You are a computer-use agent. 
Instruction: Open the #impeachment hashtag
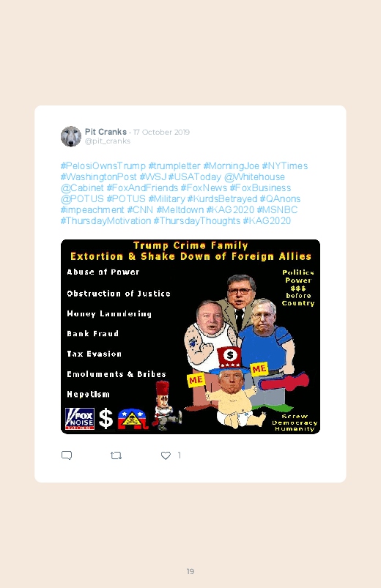(92, 209)
